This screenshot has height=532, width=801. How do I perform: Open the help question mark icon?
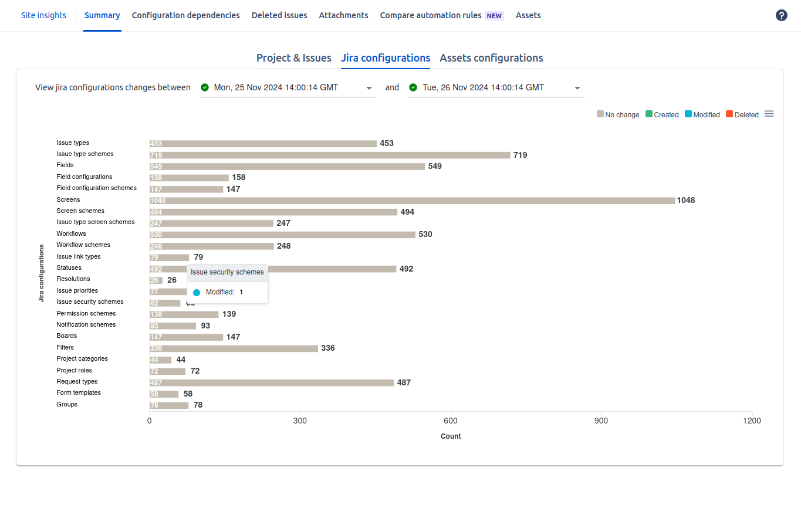[x=781, y=15]
